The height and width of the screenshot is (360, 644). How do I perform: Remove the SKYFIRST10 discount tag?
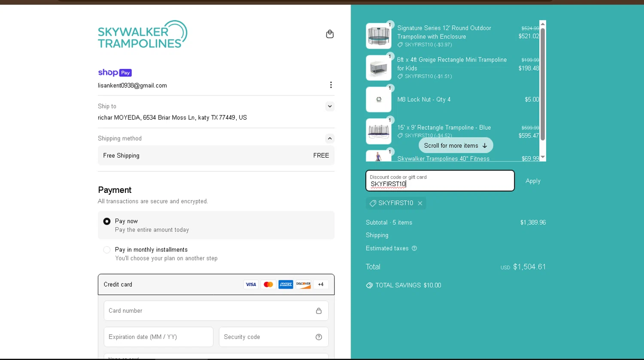point(420,203)
